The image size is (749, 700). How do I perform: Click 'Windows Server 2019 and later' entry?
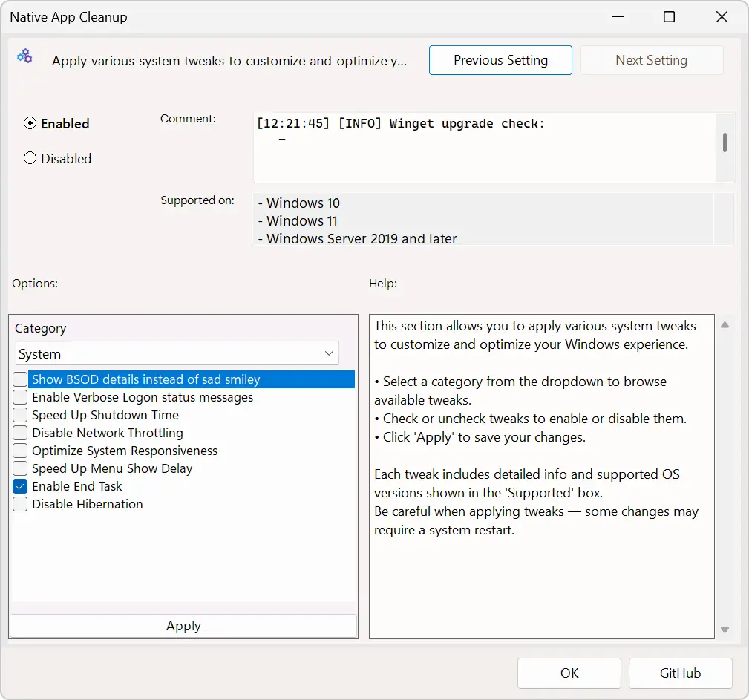357,238
